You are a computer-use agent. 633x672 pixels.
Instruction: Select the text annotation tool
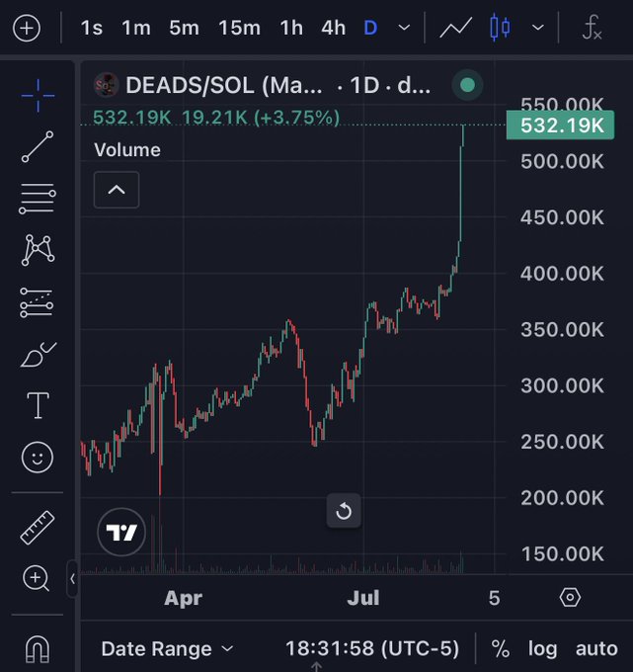tap(38, 405)
